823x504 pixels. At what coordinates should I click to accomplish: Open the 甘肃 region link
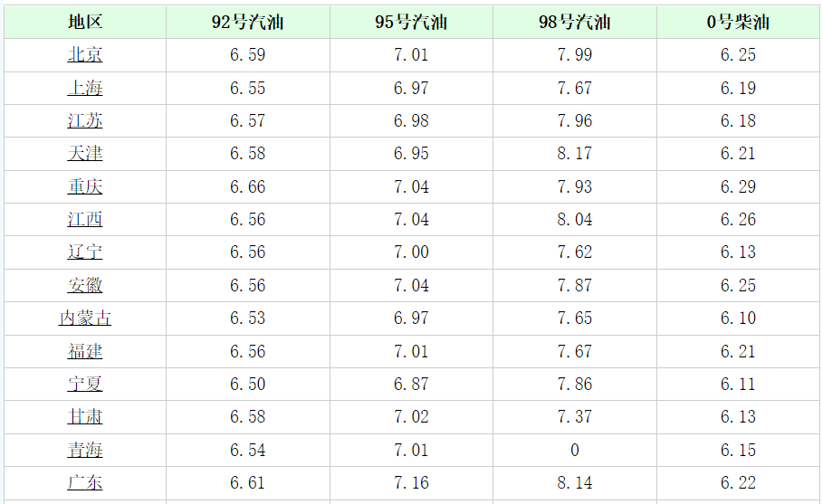tap(85, 417)
